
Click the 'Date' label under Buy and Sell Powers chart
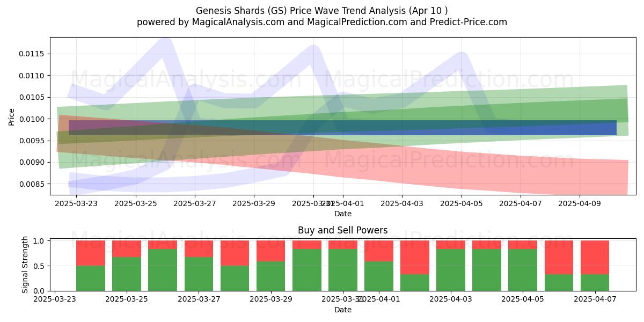click(343, 310)
